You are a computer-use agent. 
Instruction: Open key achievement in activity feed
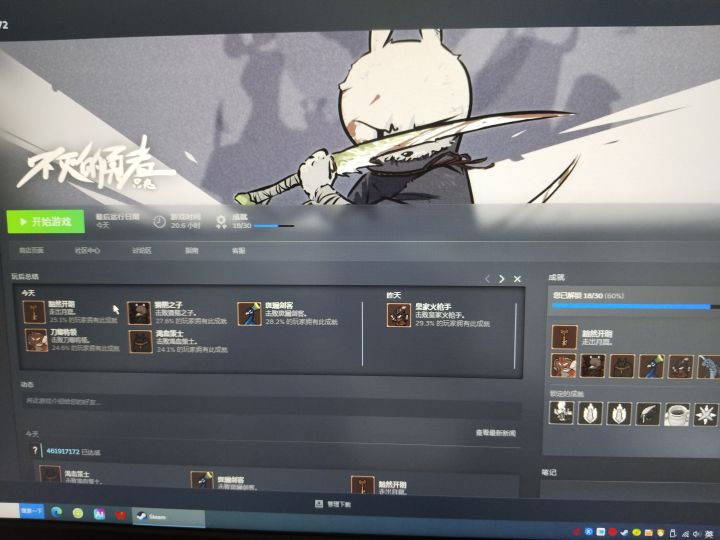point(362,486)
